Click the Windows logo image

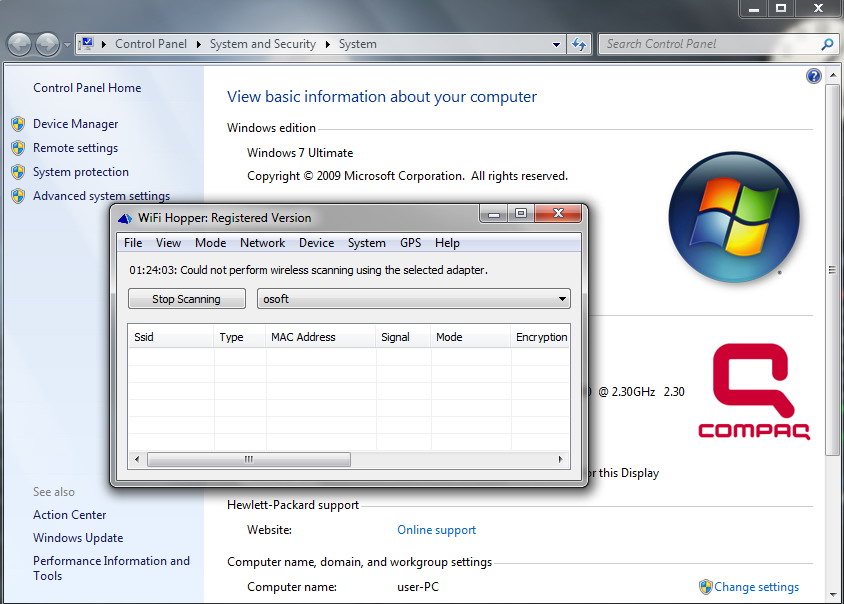click(734, 217)
